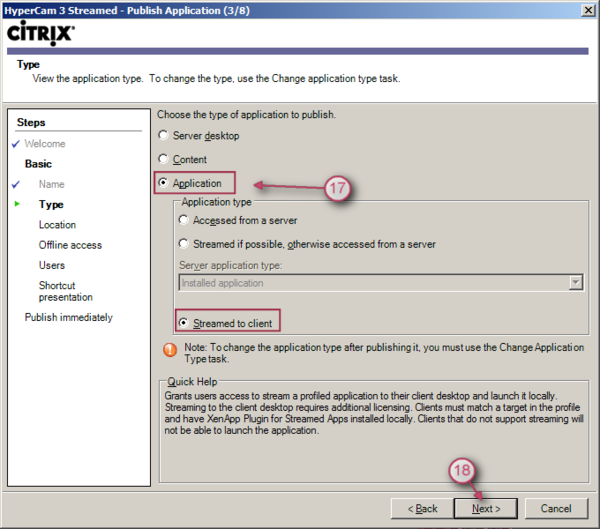Click the Citrix logo
Viewport: 600px width, 529px height.
point(41,33)
